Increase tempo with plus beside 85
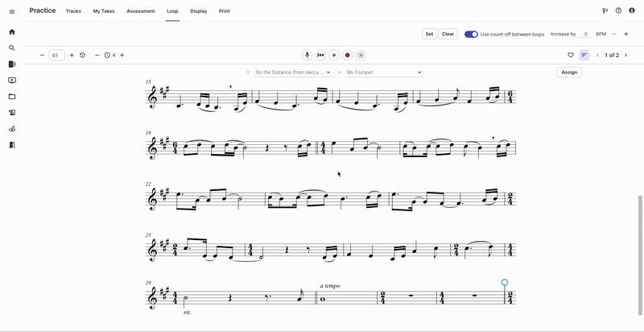Viewport: 644px width, 332px height. coord(72,55)
